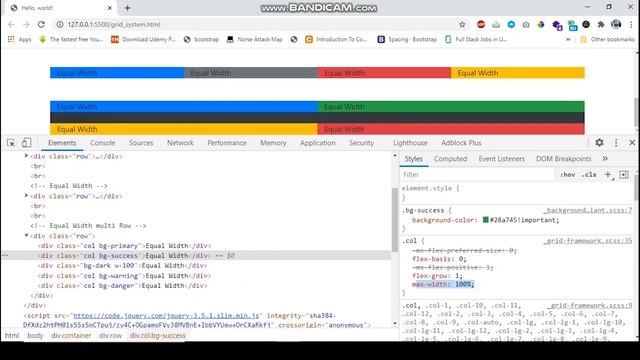The image size is (640, 360).
Task: Click the flex-grow: 1 declaration
Action: pos(437,276)
